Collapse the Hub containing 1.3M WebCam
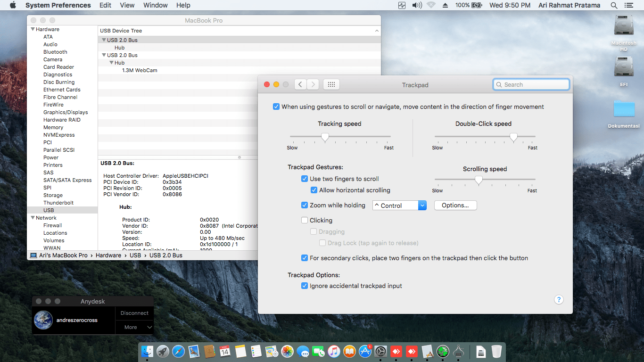 tap(112, 63)
